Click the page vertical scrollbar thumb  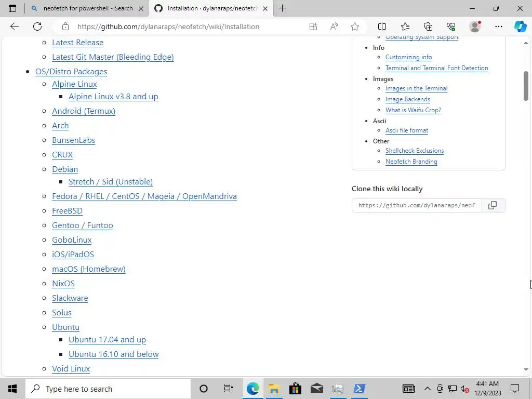pyautogui.click(x=526, y=86)
